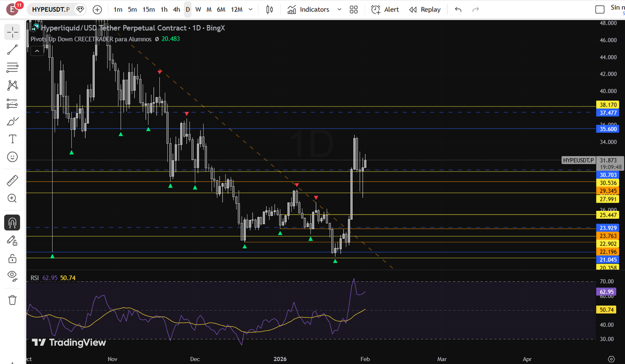This screenshot has width=625, height=364.
Task: Click the 27.991 price level label
Action: pyautogui.click(x=608, y=199)
